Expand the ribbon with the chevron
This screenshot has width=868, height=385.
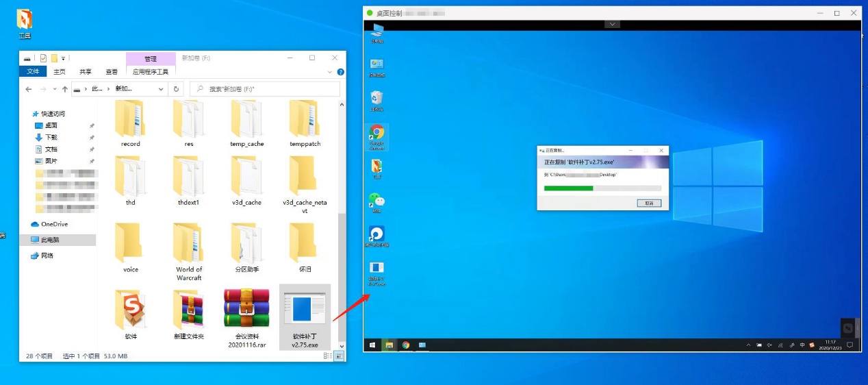pyautogui.click(x=331, y=71)
